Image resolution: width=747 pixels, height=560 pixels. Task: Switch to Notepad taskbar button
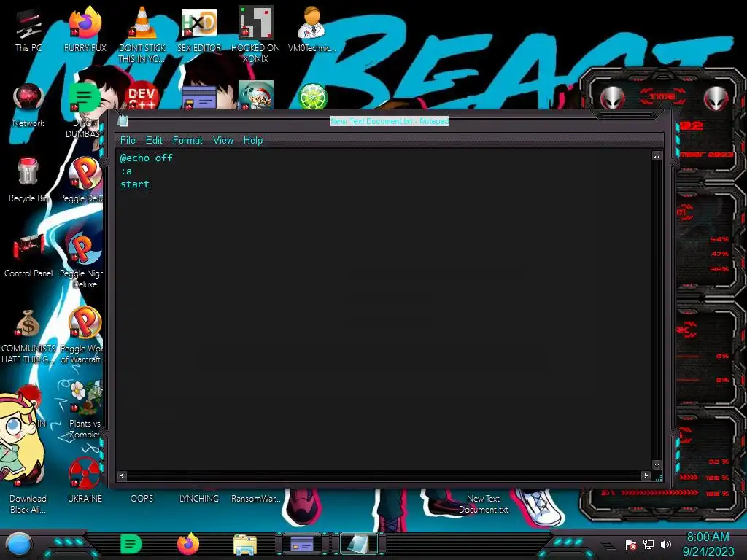(x=358, y=544)
